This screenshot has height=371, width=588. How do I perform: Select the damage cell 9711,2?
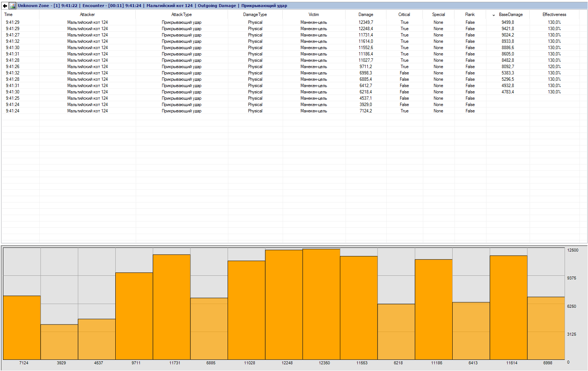366,67
